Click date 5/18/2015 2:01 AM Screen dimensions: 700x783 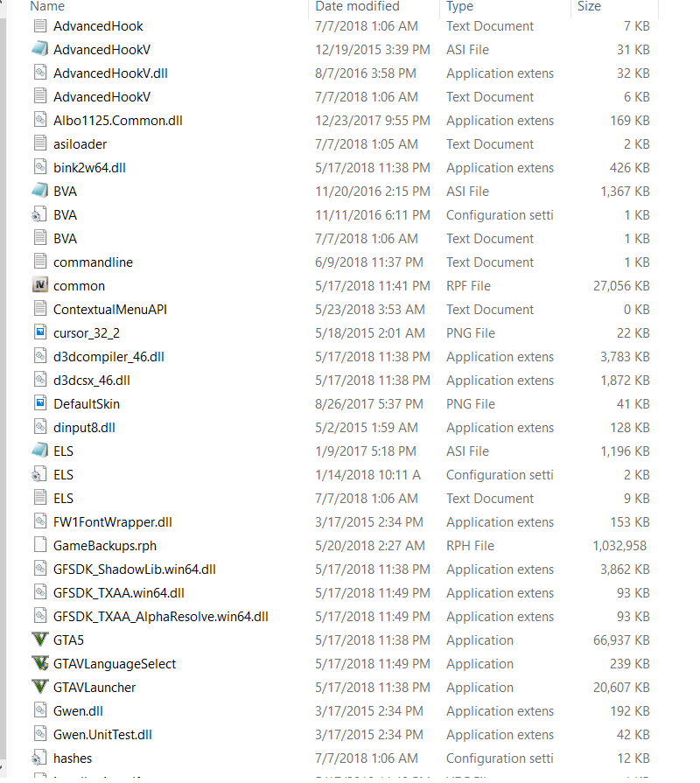[x=370, y=332]
